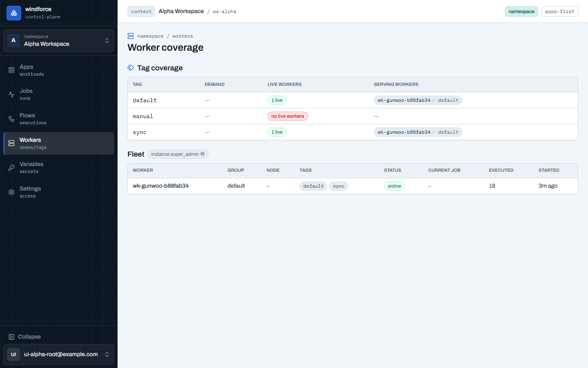Image resolution: width=588 pixels, height=368 pixels.
Task: Expand the namespace switcher chevrons
Action: [x=107, y=40]
